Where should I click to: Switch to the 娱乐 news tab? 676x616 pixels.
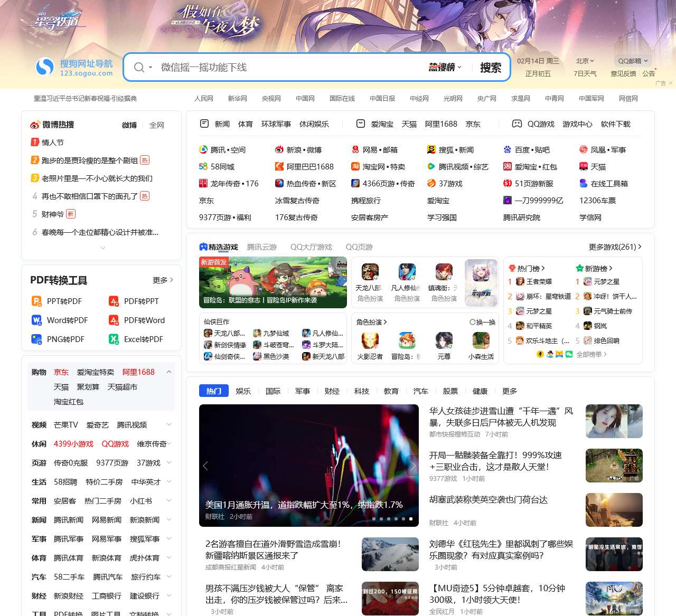click(243, 391)
